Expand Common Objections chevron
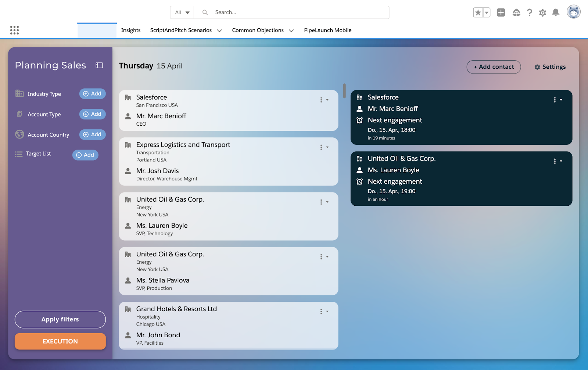588x370 pixels. 291,30
